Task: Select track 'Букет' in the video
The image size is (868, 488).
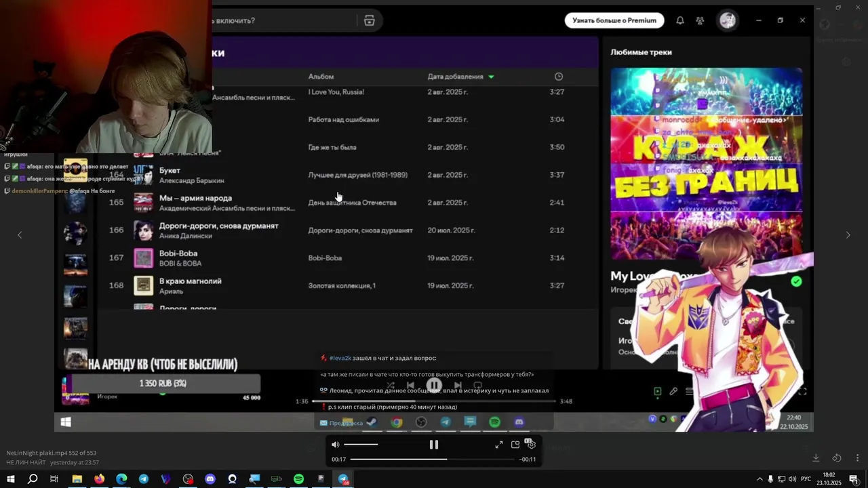Action: point(349,175)
